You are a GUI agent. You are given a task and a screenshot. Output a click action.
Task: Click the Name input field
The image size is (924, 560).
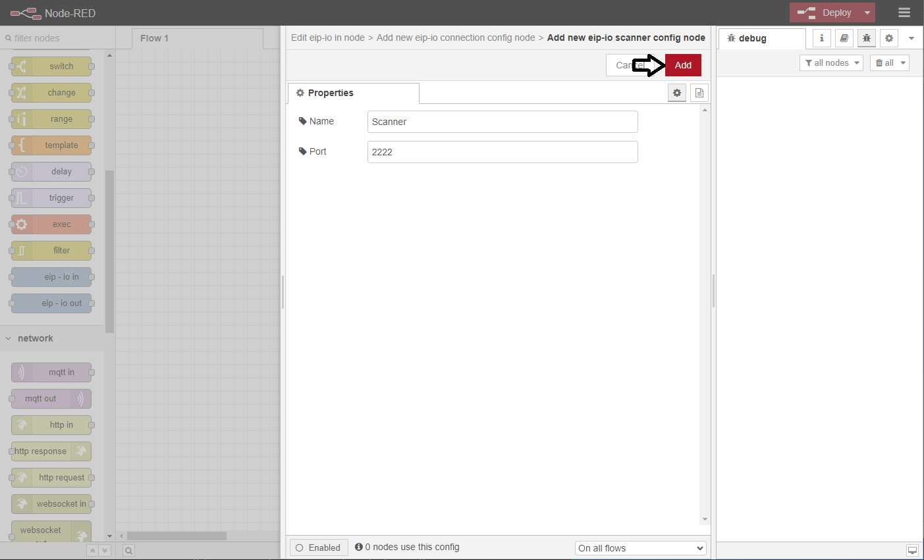(503, 122)
